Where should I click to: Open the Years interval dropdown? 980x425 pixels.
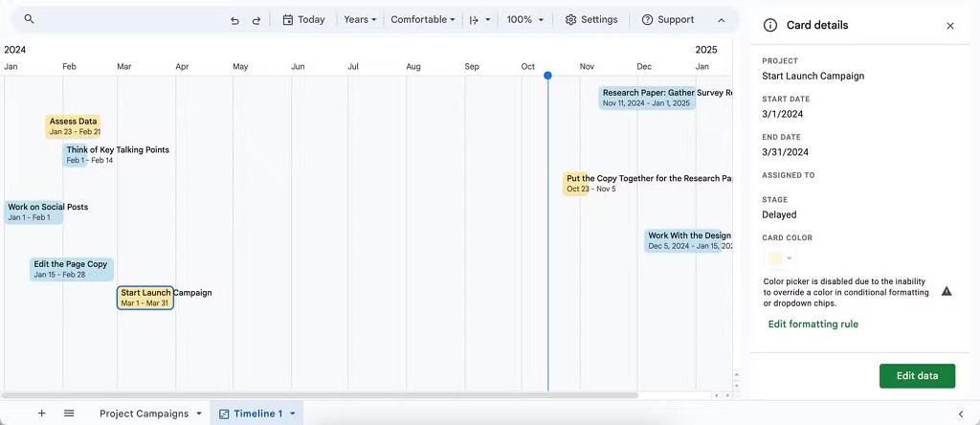click(360, 19)
